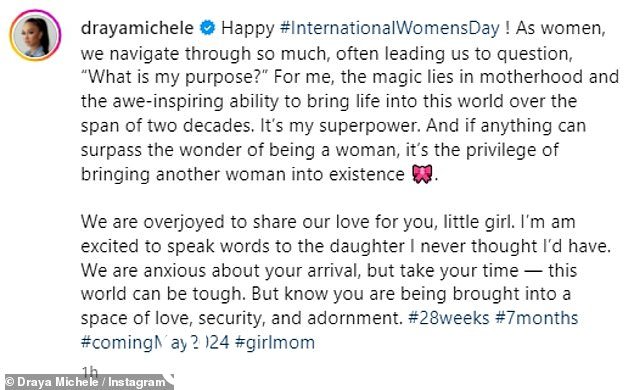Viewport: 634px width, 390px height.
Task: Click the sentence "It's my superpower."
Action: click(340, 126)
